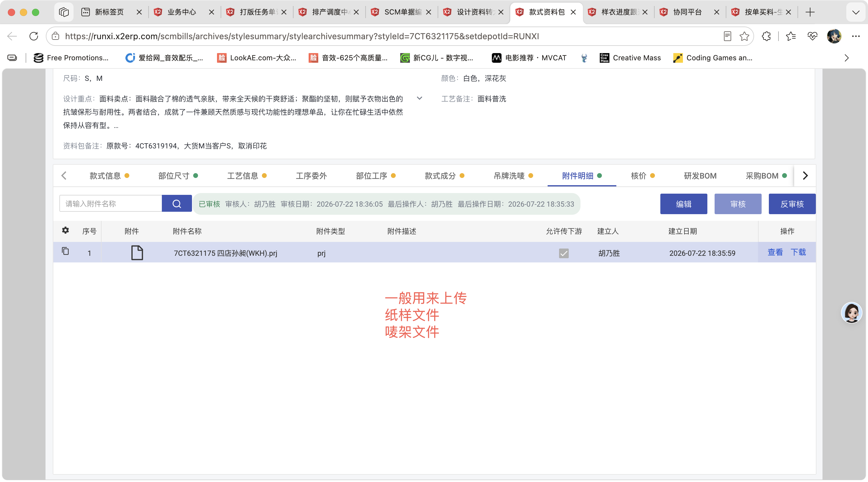Show more bookmarks chevron

click(846, 58)
